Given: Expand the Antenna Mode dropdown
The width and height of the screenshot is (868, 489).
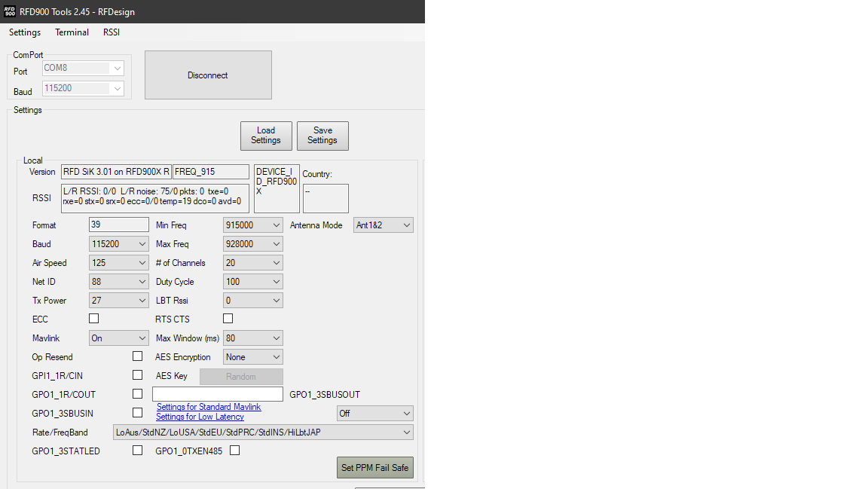Looking at the screenshot, I should point(383,225).
